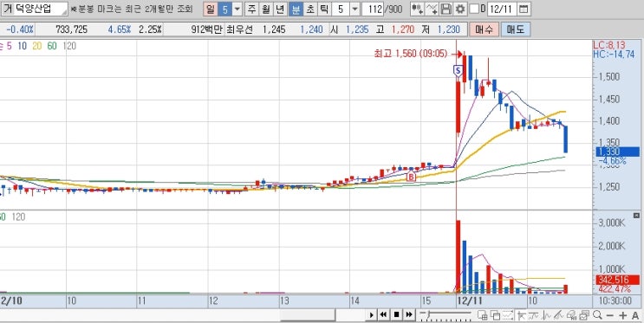The width and height of the screenshot is (644, 323).
Task: Click the 최고 1,560 (09:05) annotation
Action: (410, 54)
